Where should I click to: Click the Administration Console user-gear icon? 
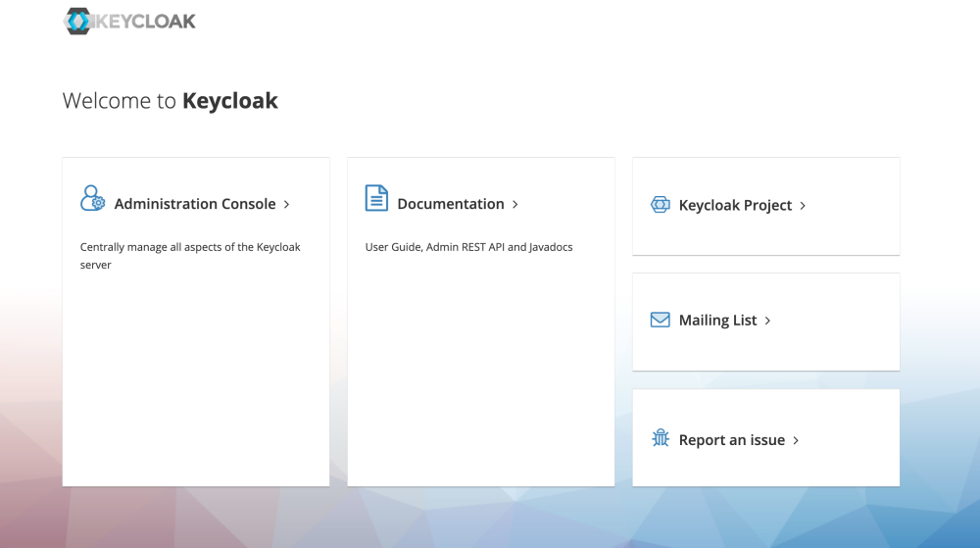tap(92, 198)
